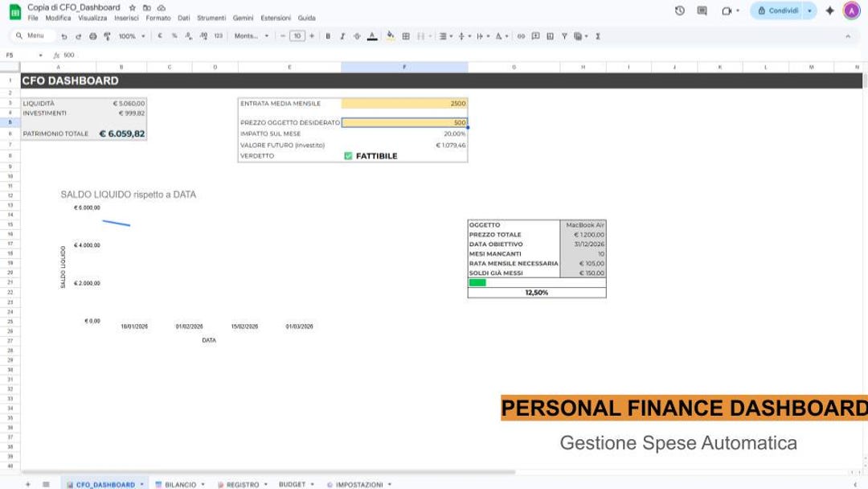Toggle bold formatting
The image size is (868, 489).
[x=328, y=36]
